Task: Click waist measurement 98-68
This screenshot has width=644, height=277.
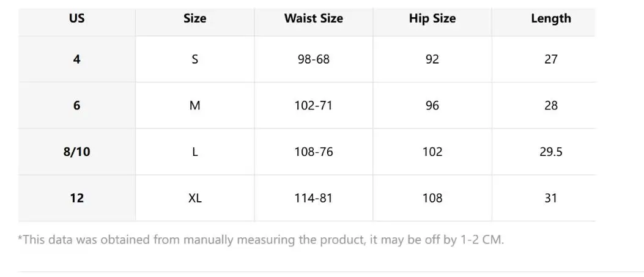Action: pos(313,59)
